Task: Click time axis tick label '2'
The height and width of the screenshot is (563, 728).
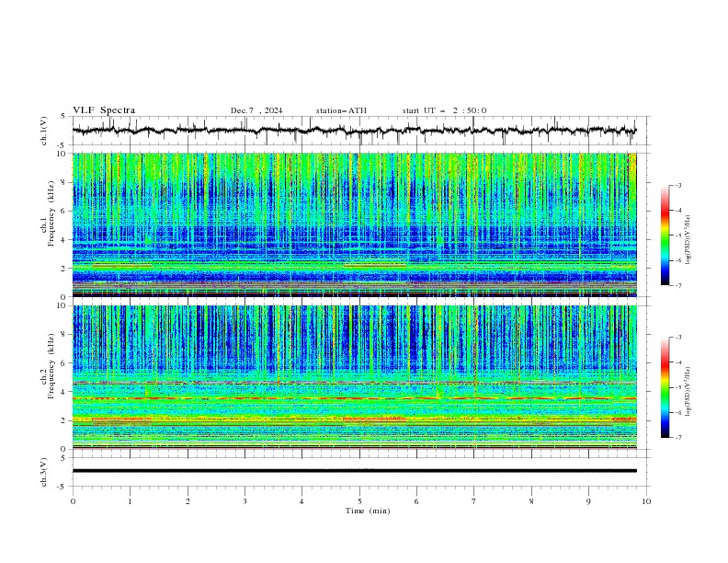Action: pyautogui.click(x=188, y=501)
